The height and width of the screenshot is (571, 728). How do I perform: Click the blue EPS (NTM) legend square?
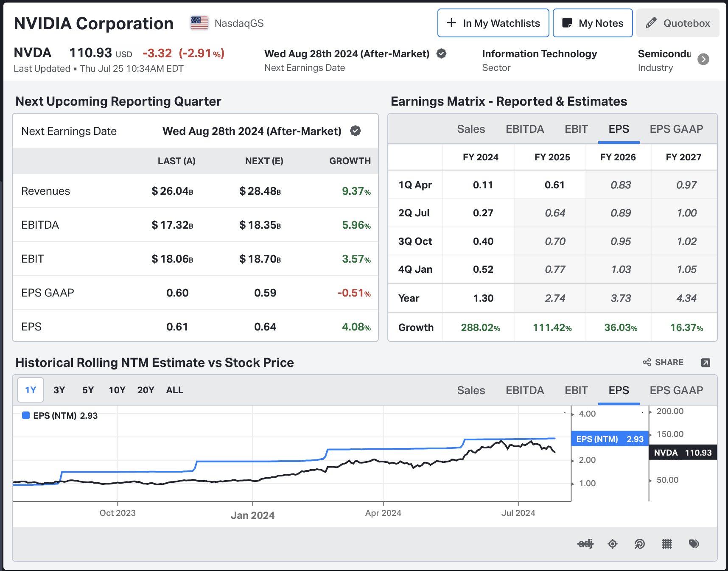[26, 415]
